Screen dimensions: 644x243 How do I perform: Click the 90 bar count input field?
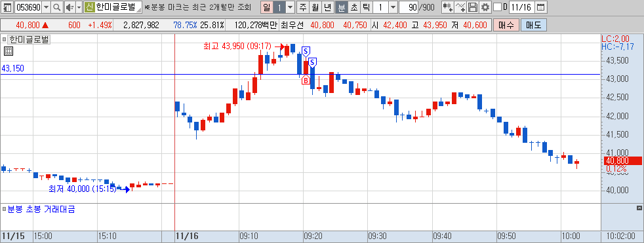[x=409, y=7]
